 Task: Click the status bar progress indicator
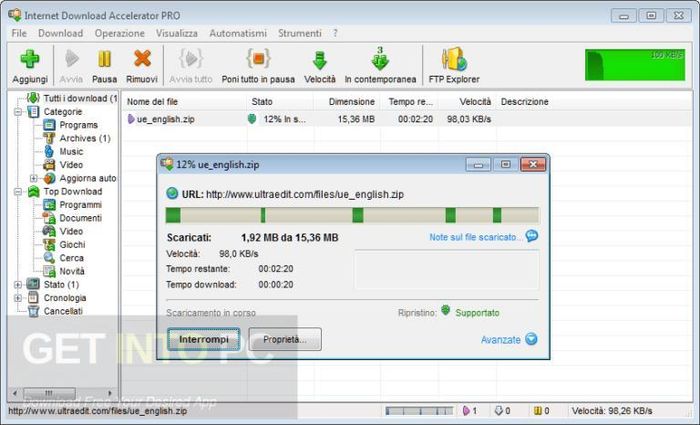[419, 411]
